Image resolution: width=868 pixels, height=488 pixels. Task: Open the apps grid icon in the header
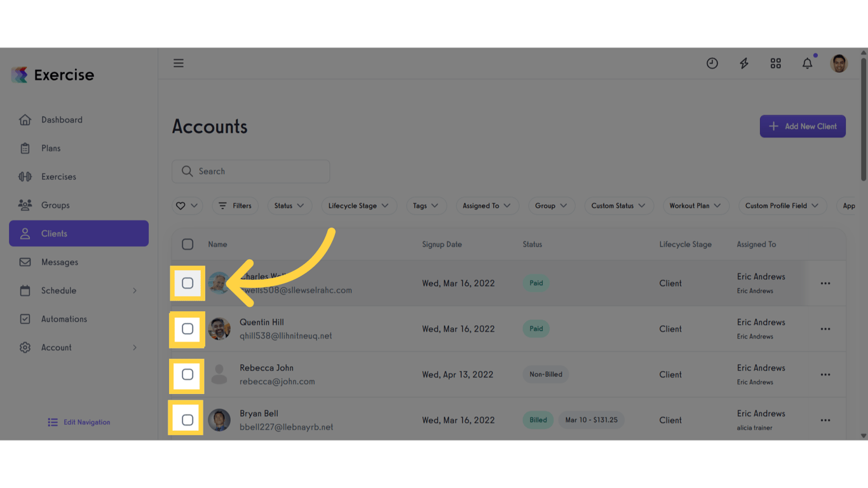[775, 63]
